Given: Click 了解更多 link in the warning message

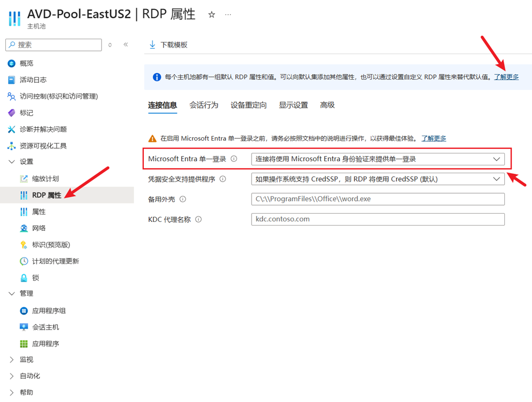Looking at the screenshot, I should pyautogui.click(x=434, y=139).
